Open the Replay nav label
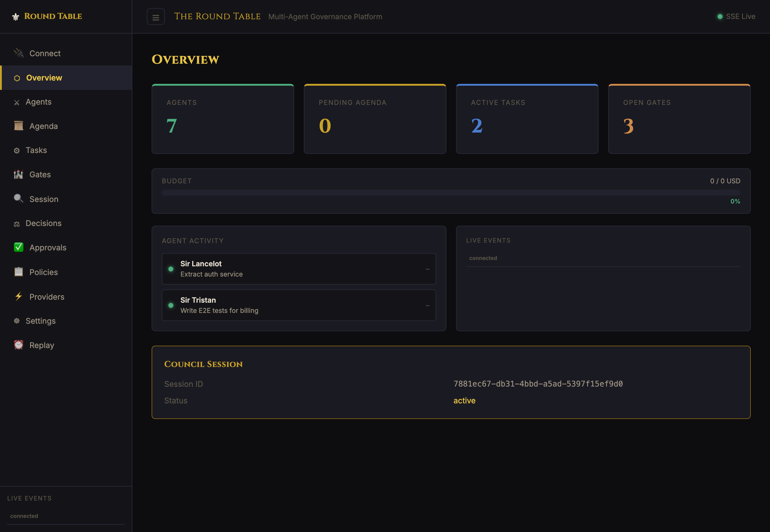 42,345
